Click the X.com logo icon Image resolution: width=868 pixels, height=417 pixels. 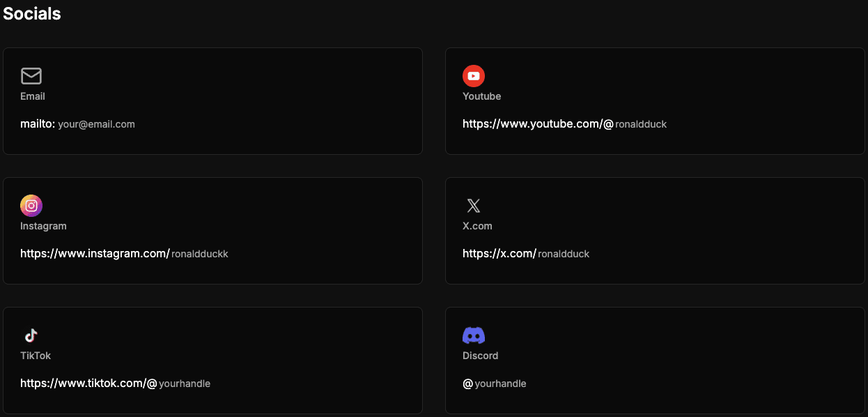click(x=474, y=205)
